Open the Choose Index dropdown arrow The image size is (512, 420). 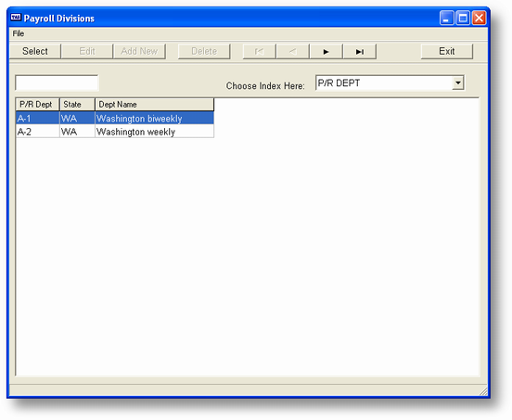(x=458, y=83)
